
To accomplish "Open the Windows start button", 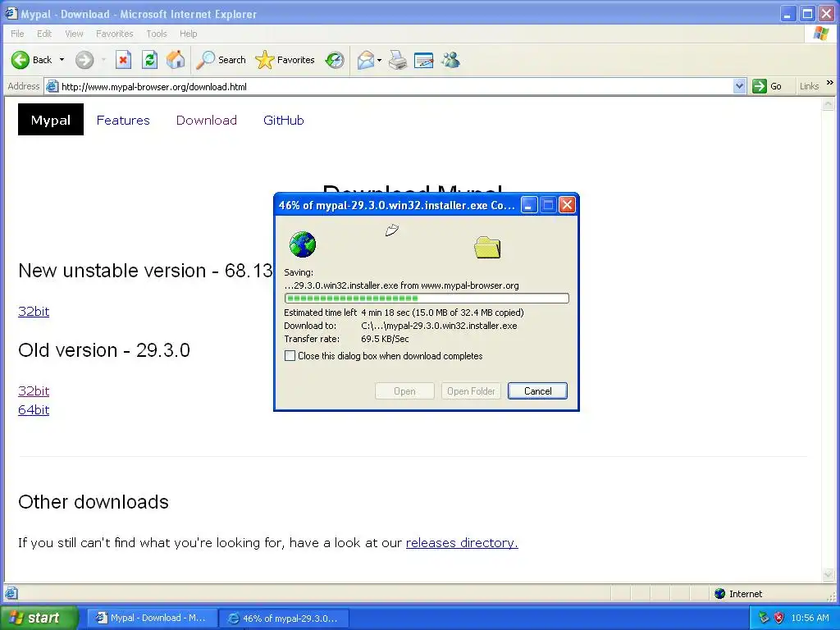I will (38, 618).
